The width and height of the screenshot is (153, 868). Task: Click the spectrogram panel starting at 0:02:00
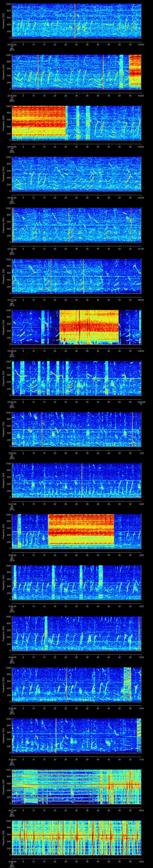point(77,532)
